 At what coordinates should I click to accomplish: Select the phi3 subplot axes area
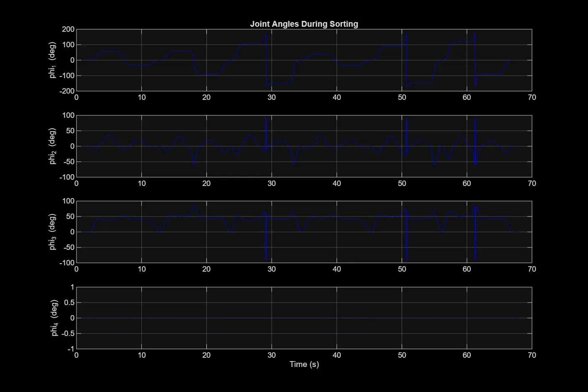pos(304,232)
